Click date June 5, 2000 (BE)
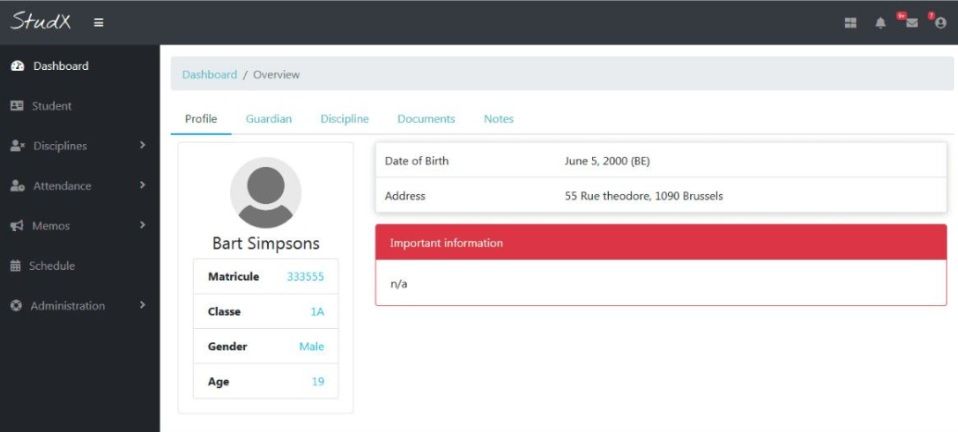 click(x=607, y=161)
